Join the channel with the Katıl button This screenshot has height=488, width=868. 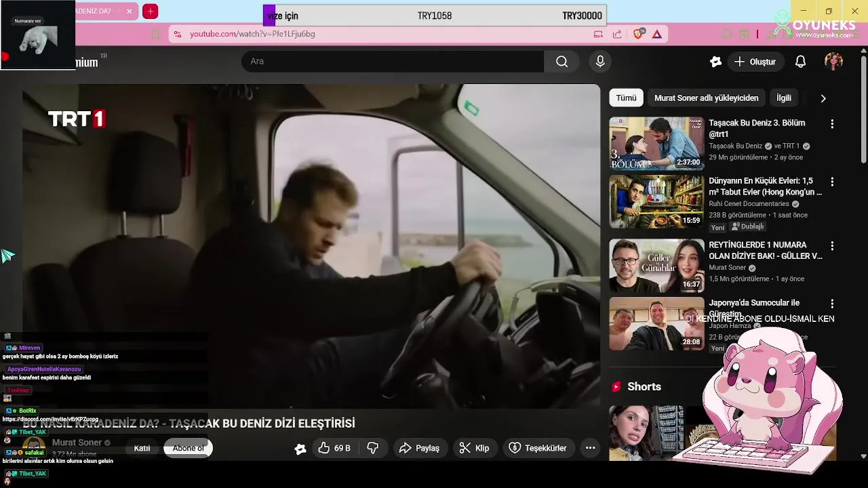142,448
